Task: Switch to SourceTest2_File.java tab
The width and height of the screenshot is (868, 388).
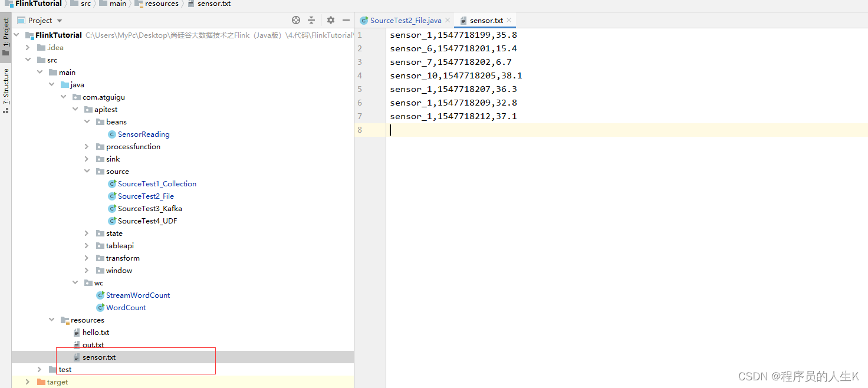Action: click(405, 20)
